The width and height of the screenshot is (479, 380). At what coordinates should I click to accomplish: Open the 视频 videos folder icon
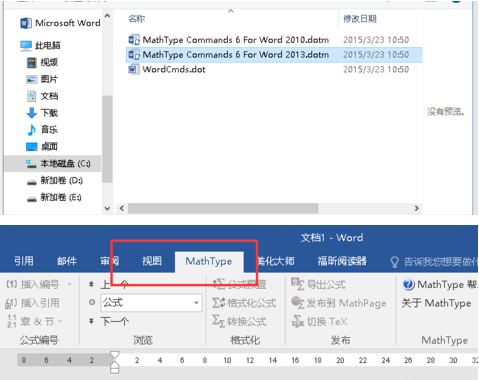coord(32,62)
